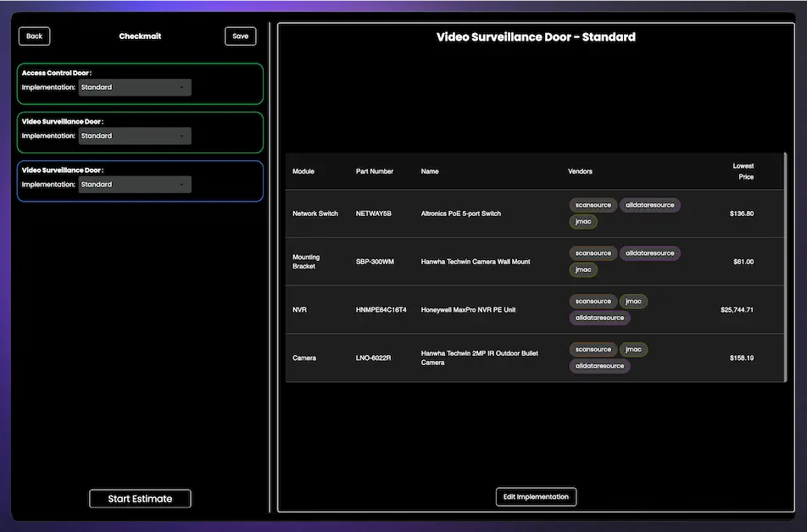807x532 pixels.
Task: Open the green-bordered Video Surveillance Door implementation dropdown
Action: 134,136
